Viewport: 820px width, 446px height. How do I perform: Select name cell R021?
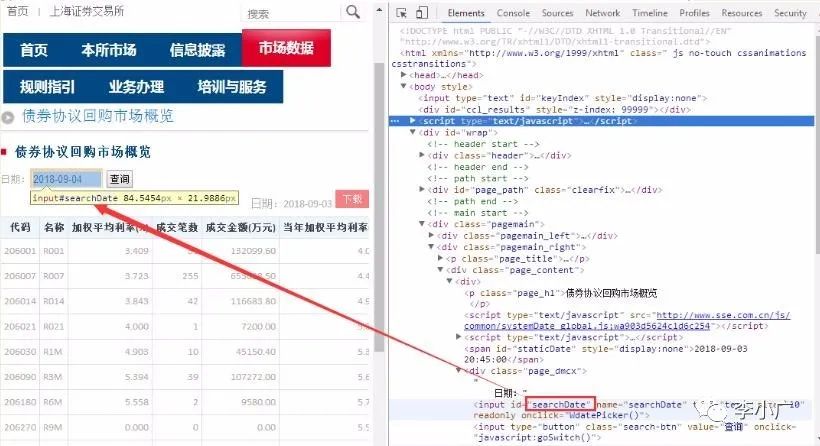pos(53,326)
